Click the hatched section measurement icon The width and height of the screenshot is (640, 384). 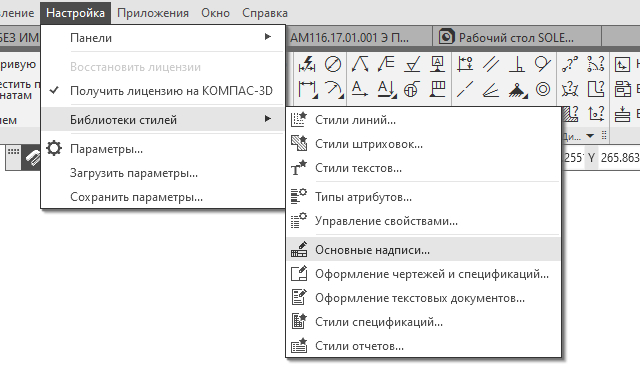pos(571,114)
